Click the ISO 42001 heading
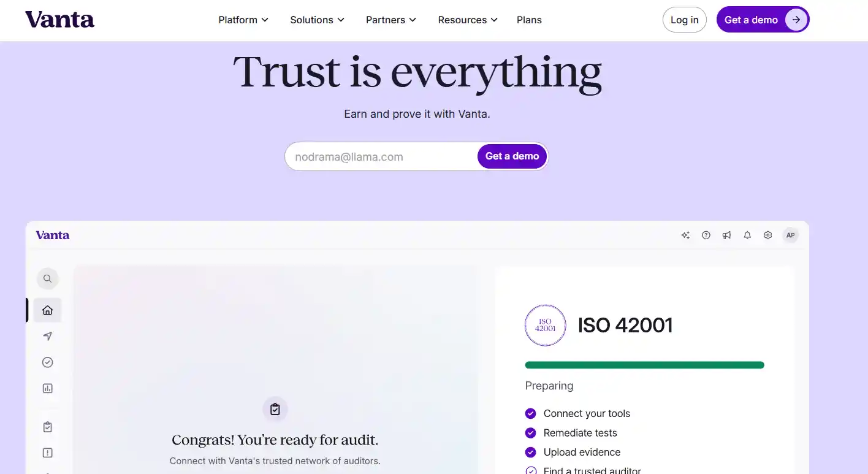The width and height of the screenshot is (868, 474). [x=625, y=325]
